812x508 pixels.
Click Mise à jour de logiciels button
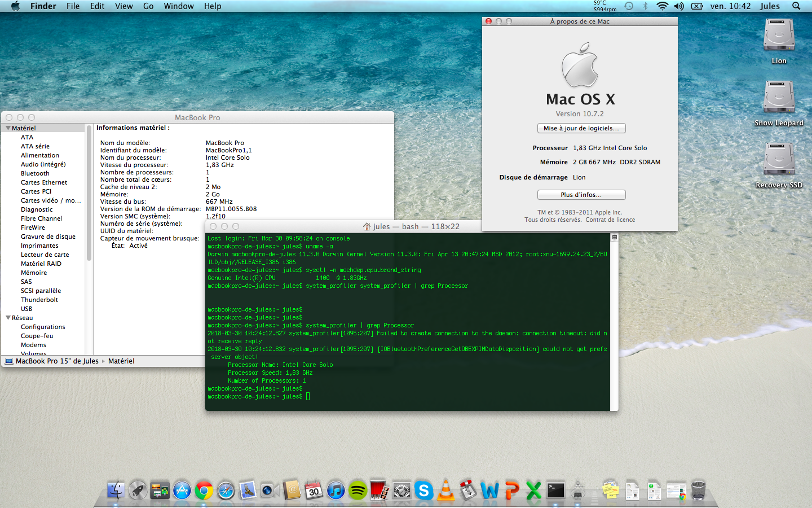point(581,128)
